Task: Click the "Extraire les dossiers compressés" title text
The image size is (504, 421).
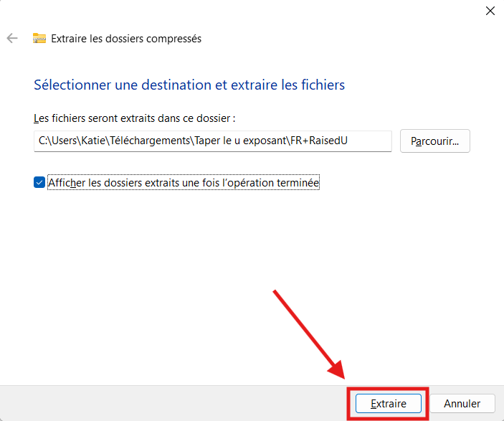Action: pyautogui.click(x=126, y=39)
